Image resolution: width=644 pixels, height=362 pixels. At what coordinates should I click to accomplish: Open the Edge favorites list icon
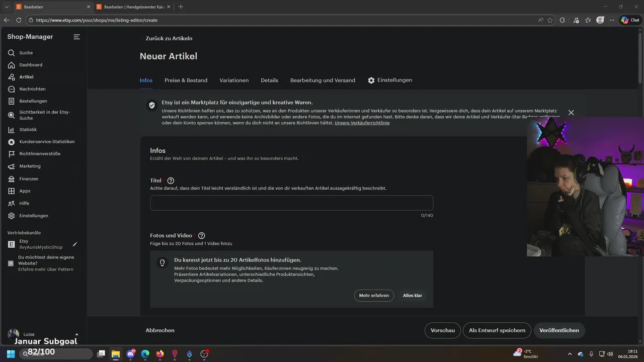coord(588,20)
